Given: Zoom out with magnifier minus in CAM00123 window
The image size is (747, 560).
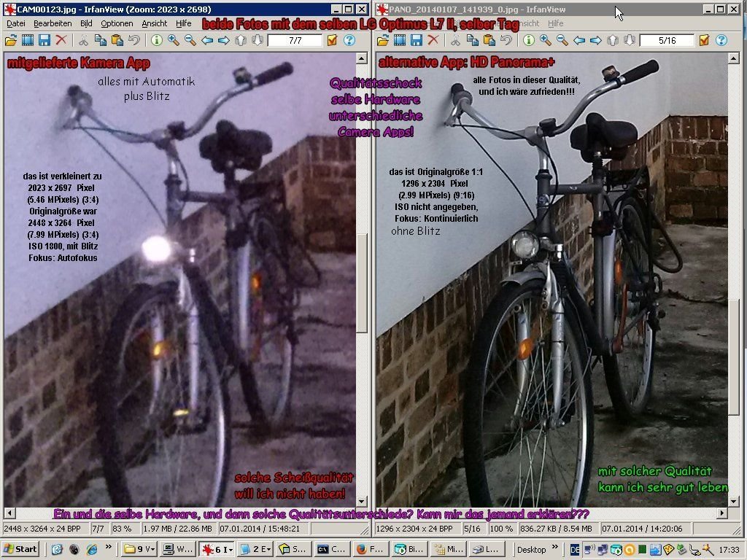Looking at the screenshot, I should tap(190, 41).
